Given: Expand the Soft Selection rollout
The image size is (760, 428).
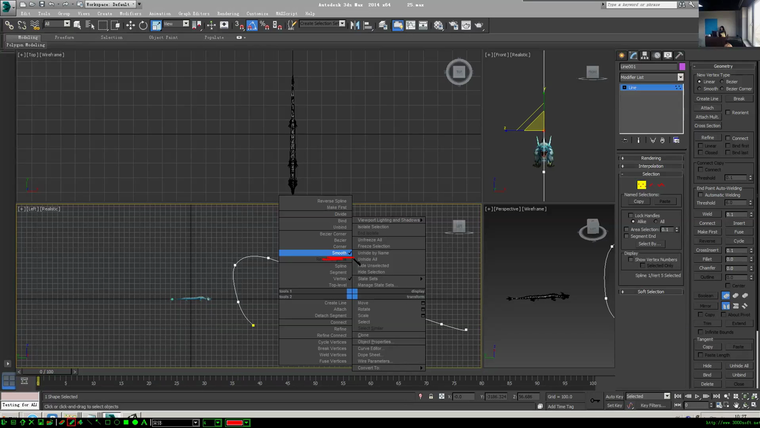Looking at the screenshot, I should (x=651, y=292).
